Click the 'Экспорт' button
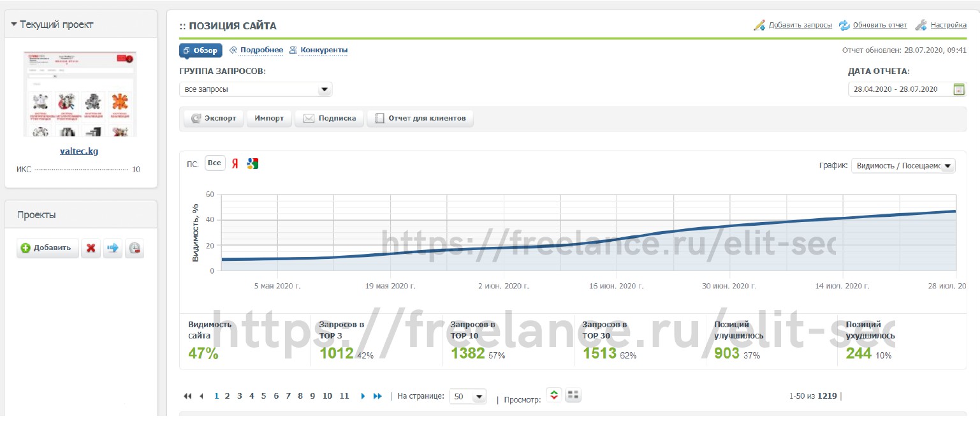The image size is (980, 421). [x=214, y=118]
